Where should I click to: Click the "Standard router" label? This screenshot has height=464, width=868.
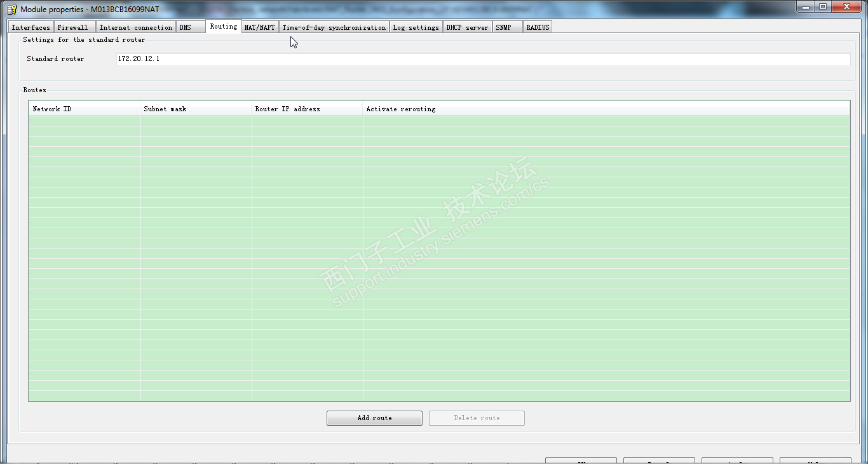55,59
